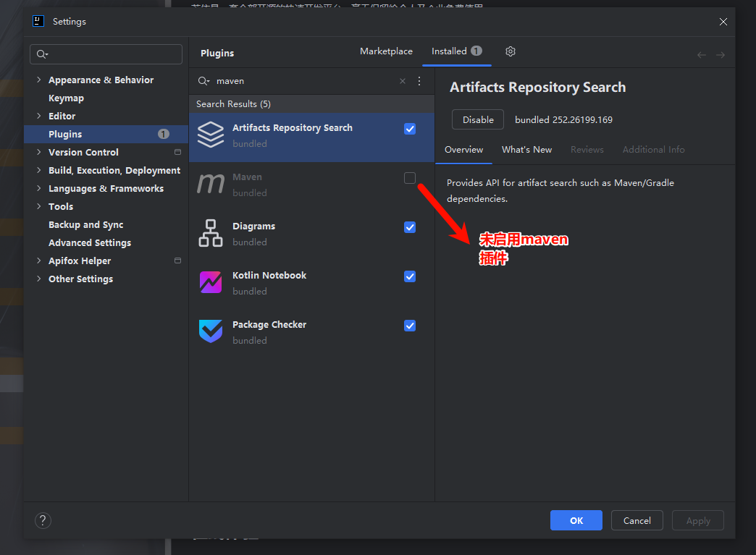Click the Cancel button
This screenshot has height=555, width=756.
(637, 520)
